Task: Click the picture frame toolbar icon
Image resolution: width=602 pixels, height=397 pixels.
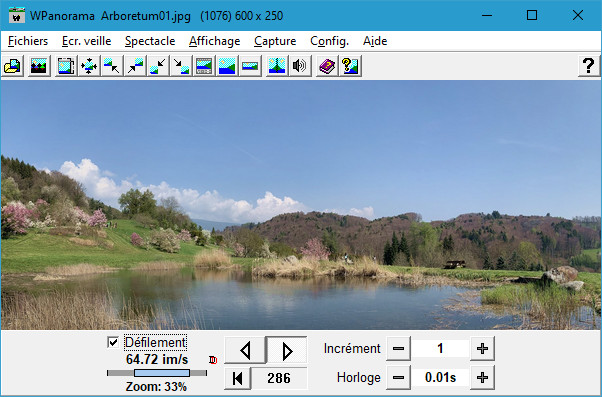Action: 66,66
